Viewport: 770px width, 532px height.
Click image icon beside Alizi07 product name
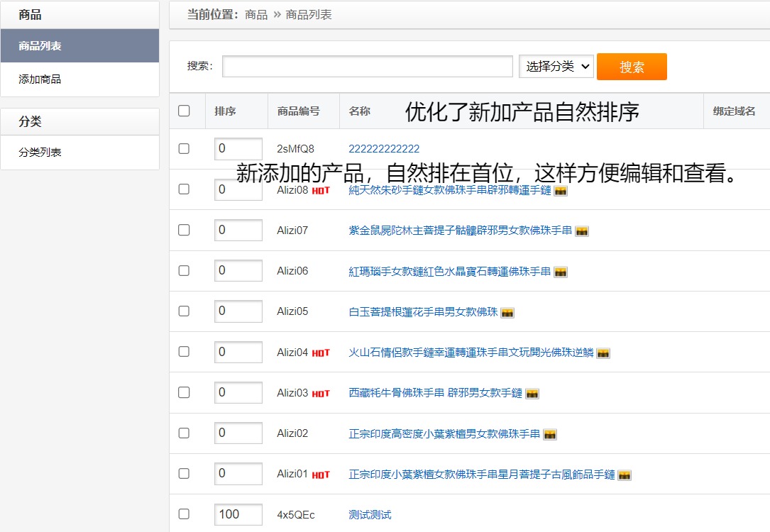(x=582, y=231)
